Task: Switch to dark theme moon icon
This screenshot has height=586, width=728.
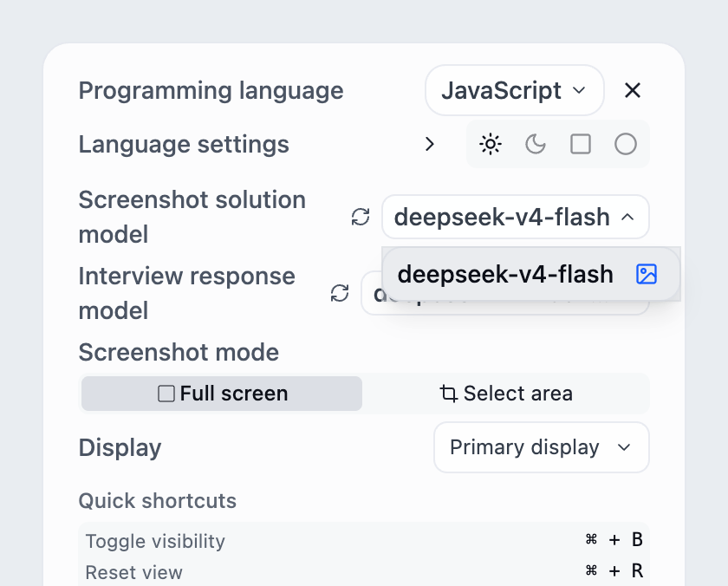Action: coord(536,144)
